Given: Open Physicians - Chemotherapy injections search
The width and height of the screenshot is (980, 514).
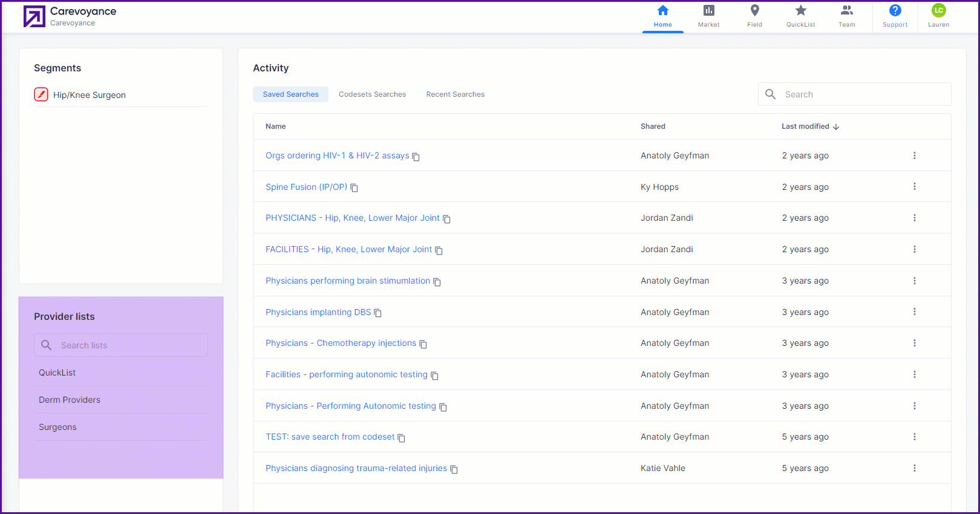Looking at the screenshot, I should click(341, 343).
